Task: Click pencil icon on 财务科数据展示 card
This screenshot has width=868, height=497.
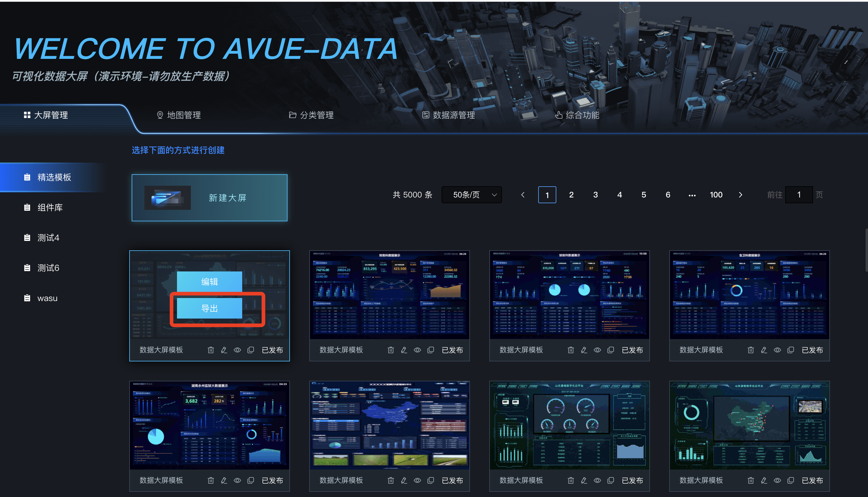Action: coord(404,350)
